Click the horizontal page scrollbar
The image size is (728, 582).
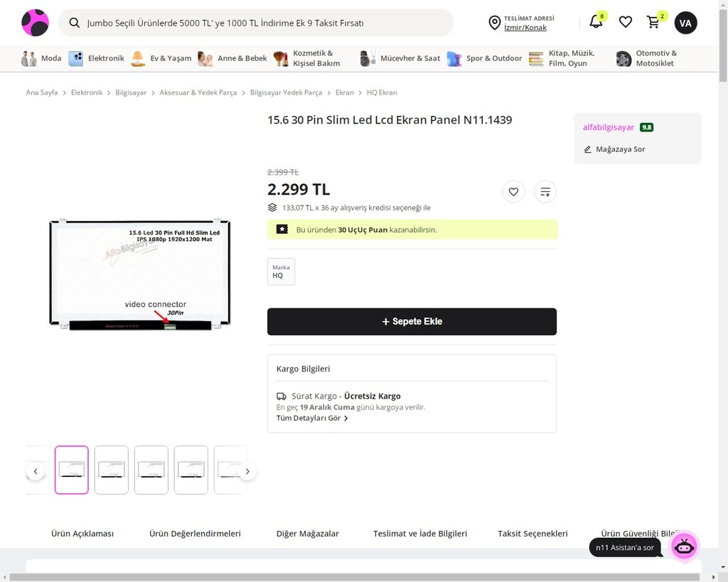point(355,577)
